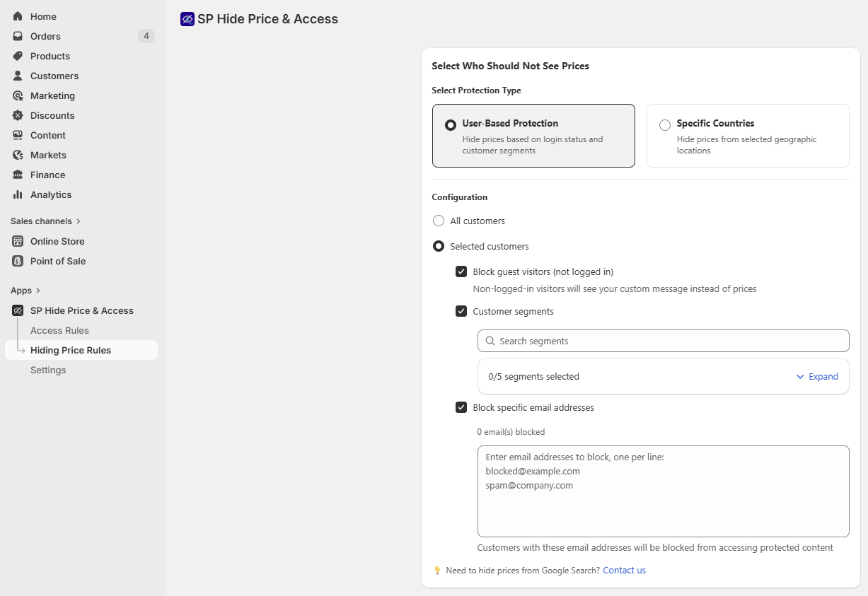Click the blocked email addresses text area
The height and width of the screenshot is (596, 868).
coord(664,491)
